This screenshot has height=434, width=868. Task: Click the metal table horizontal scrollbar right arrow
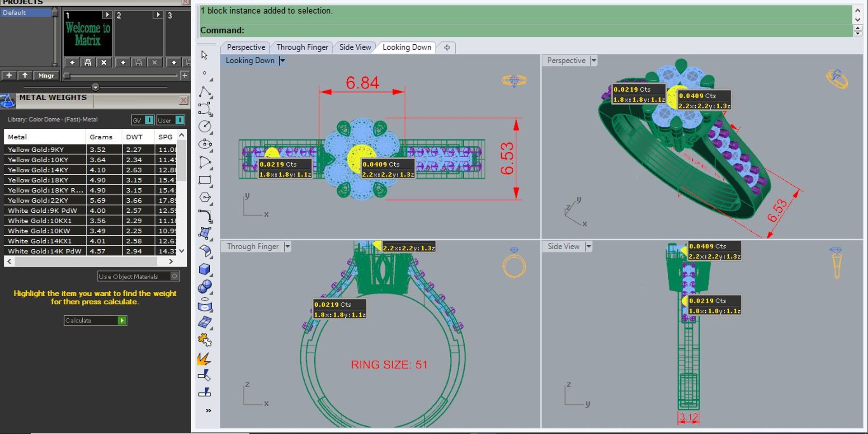pyautogui.click(x=171, y=261)
